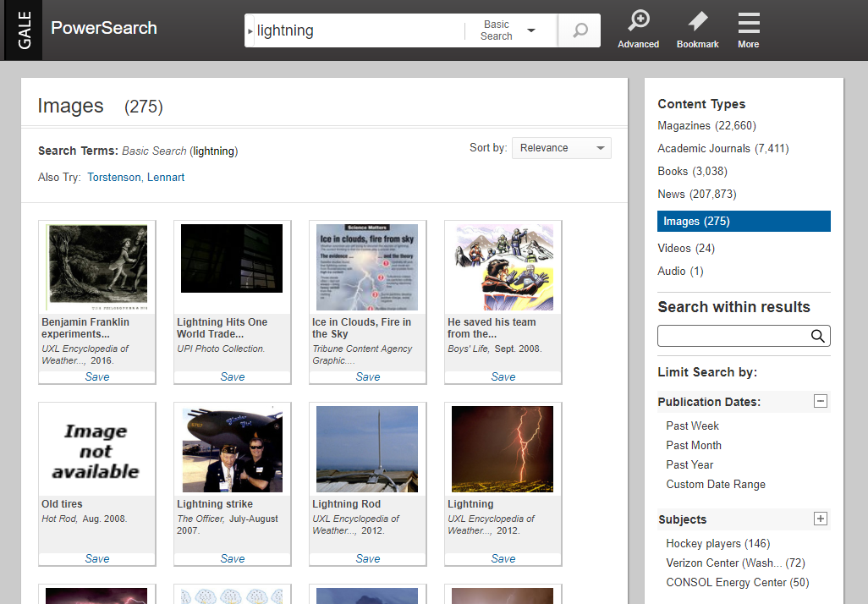The width and height of the screenshot is (868, 604).
Task: Try the Torstenson, Lennart suggestion
Action: click(x=135, y=177)
